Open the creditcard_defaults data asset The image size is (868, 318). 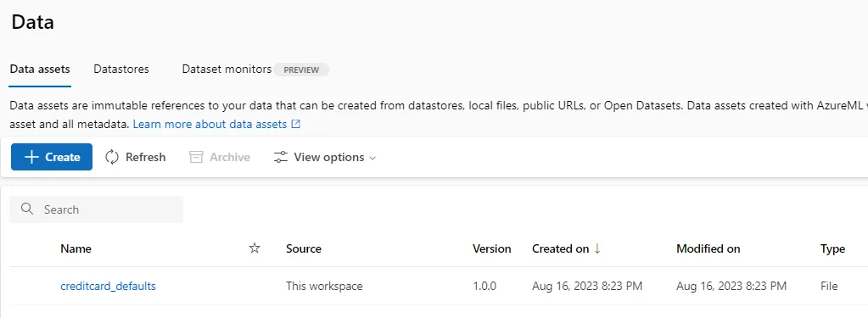tap(108, 286)
